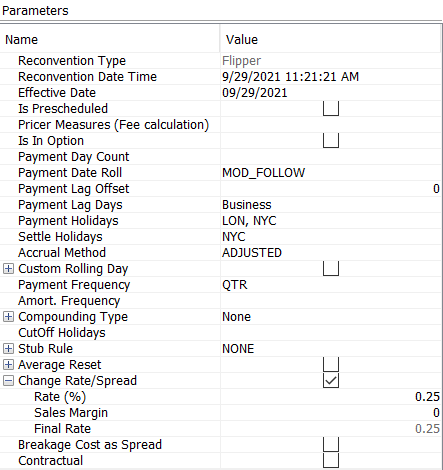Image resolution: width=443 pixels, height=470 pixels.
Task: Check the Is Prescheduled checkbox
Action: click(x=331, y=109)
